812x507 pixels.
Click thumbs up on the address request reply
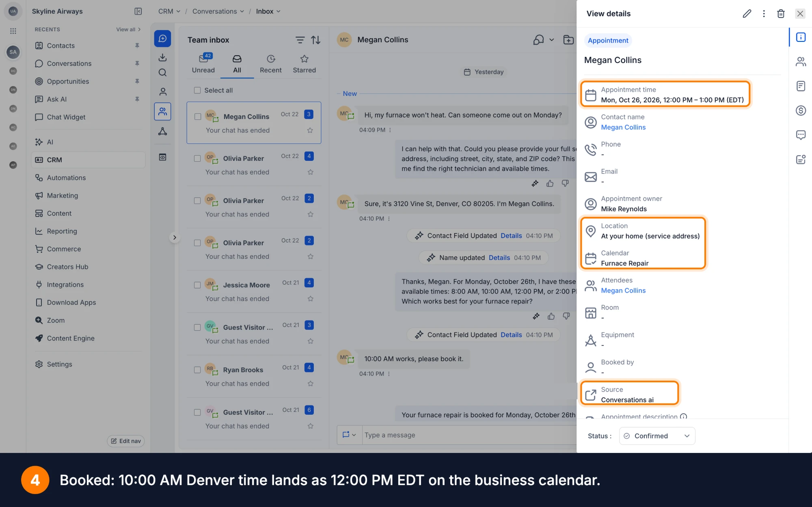(x=550, y=184)
